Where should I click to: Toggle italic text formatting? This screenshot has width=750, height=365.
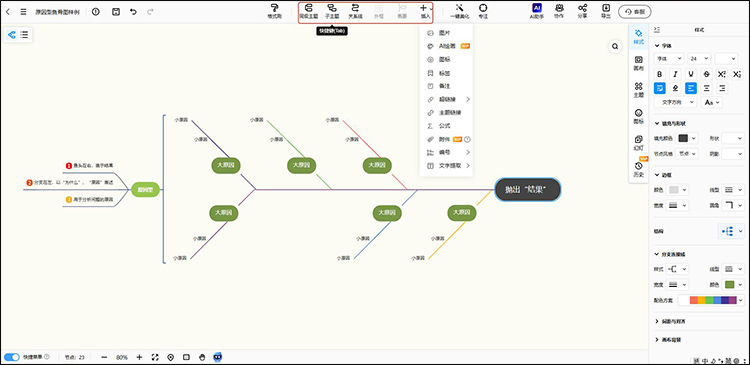tap(675, 74)
